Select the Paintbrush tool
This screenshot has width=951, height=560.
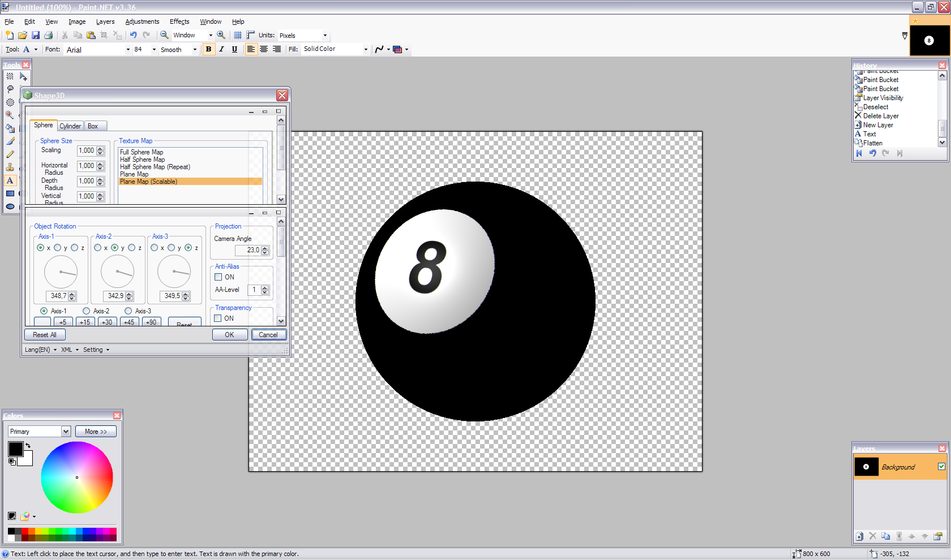(x=10, y=141)
